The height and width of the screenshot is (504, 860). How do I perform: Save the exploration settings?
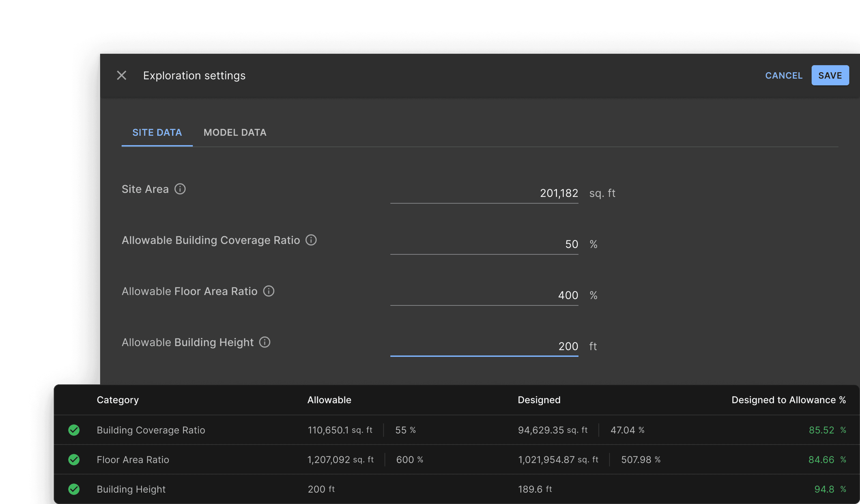(830, 75)
